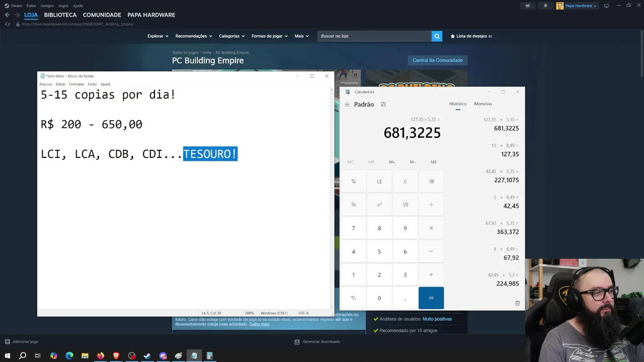Click the Calculator multiply key
644x362 pixels.
[x=431, y=228]
